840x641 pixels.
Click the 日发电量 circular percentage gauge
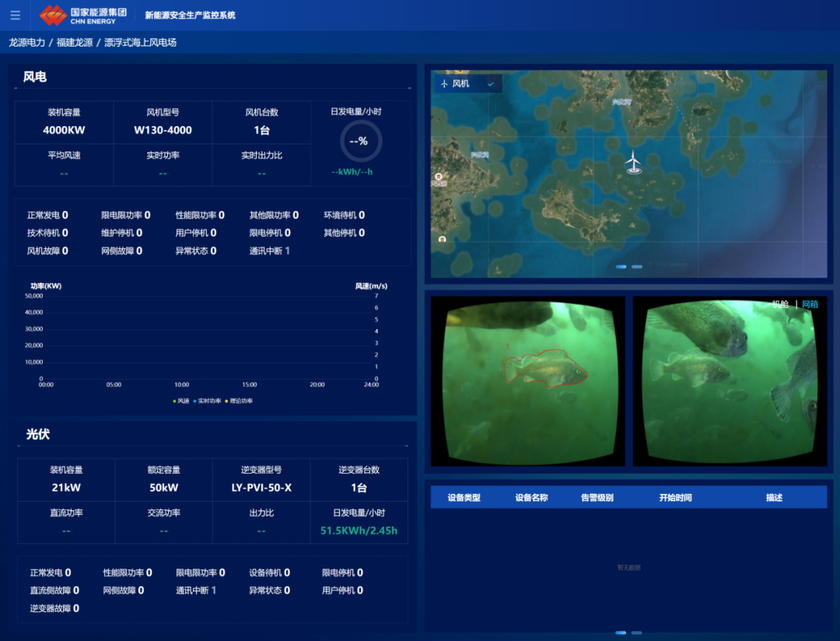[361, 141]
